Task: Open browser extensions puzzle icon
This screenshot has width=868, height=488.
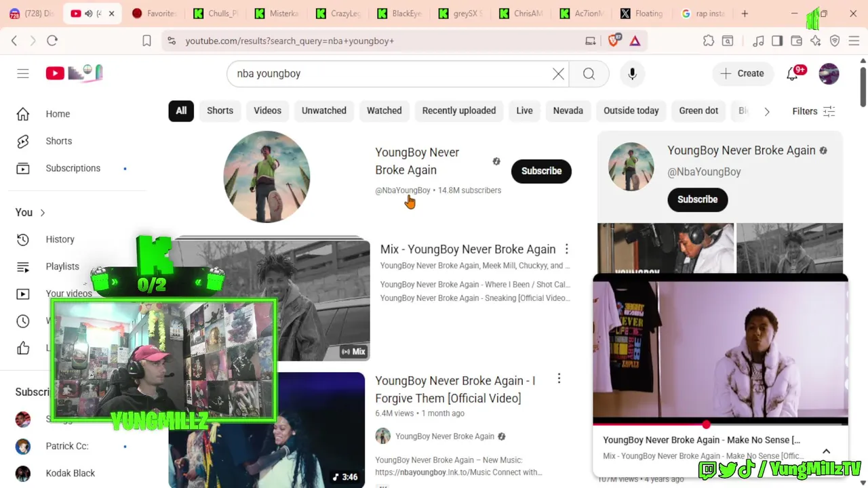Action: (x=709, y=41)
